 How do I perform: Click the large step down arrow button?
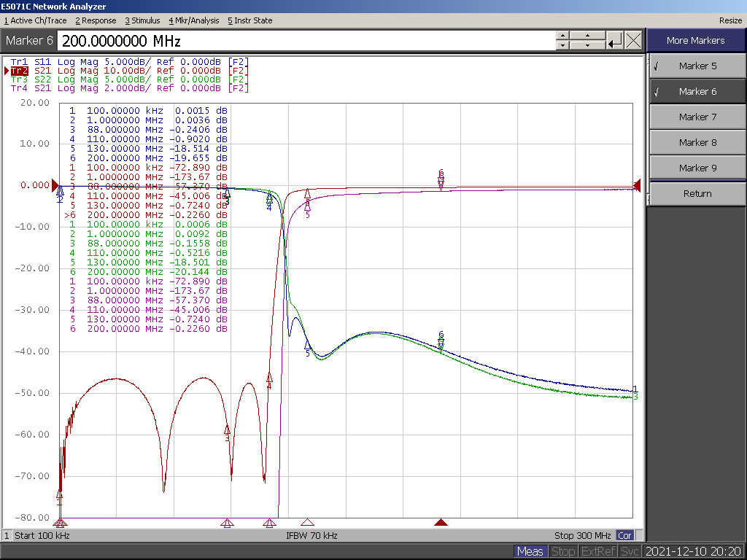587,45
